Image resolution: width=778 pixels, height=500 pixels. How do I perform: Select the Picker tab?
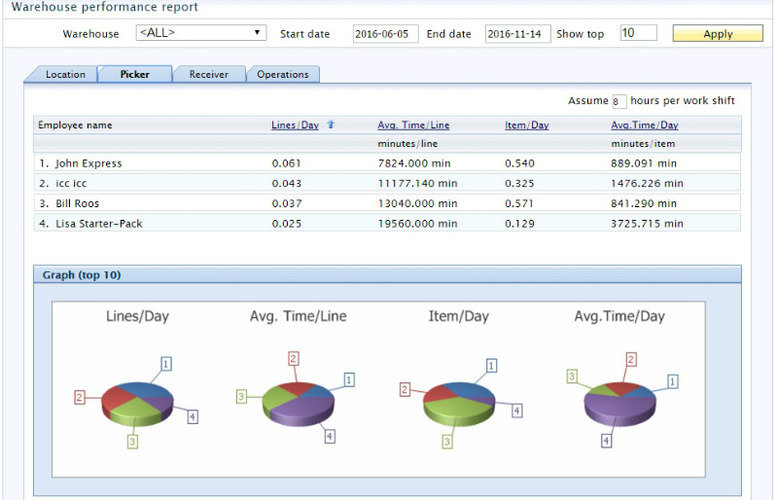coord(134,74)
